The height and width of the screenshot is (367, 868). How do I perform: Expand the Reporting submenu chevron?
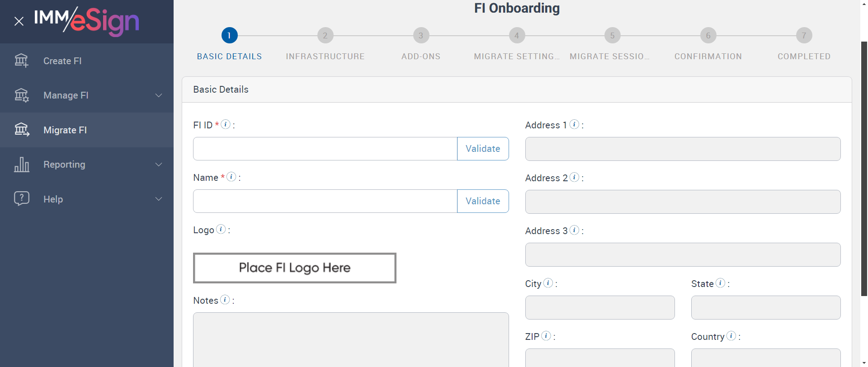pos(159,165)
